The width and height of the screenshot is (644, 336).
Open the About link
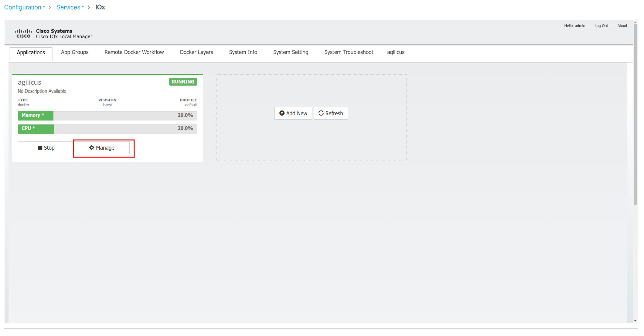coord(622,26)
